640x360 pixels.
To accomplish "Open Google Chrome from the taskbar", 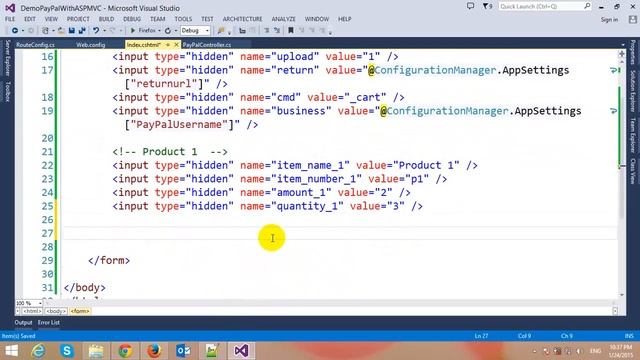I will pos(125,351).
